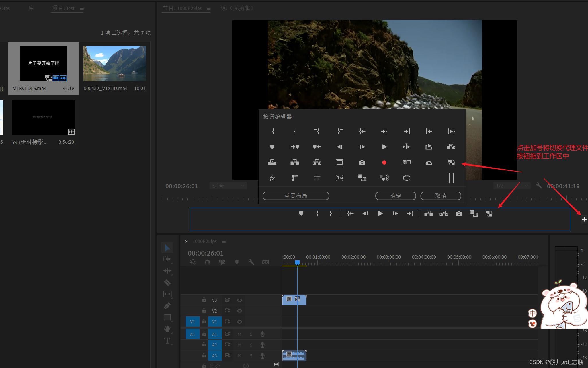This screenshot has height=368, width=588.
Task: Mute the A1 audio track
Action: click(x=239, y=334)
